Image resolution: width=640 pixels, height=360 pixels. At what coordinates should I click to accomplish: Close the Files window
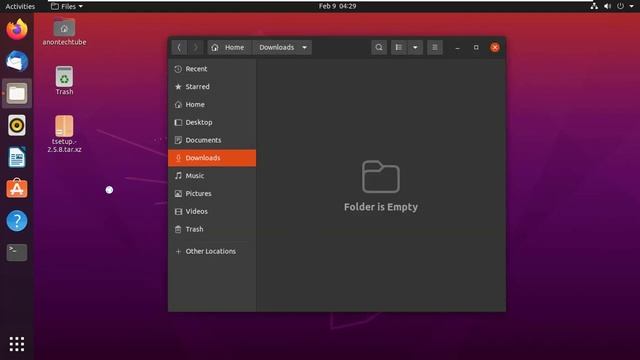[495, 48]
